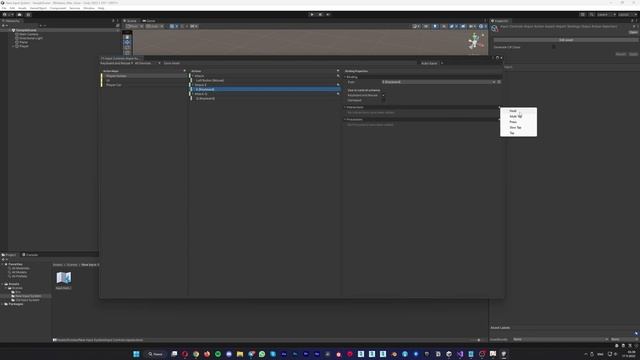Open the Global orientation dropdown
The height and width of the screenshot is (360, 640).
coord(154,26)
